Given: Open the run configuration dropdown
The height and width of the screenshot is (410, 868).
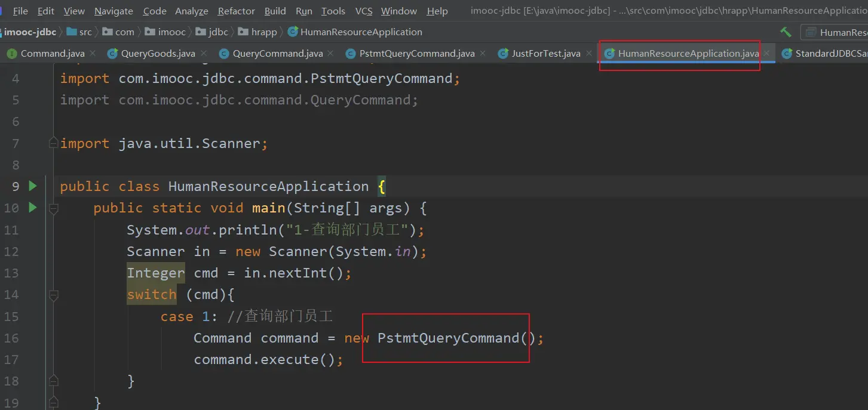Looking at the screenshot, I should (x=836, y=32).
